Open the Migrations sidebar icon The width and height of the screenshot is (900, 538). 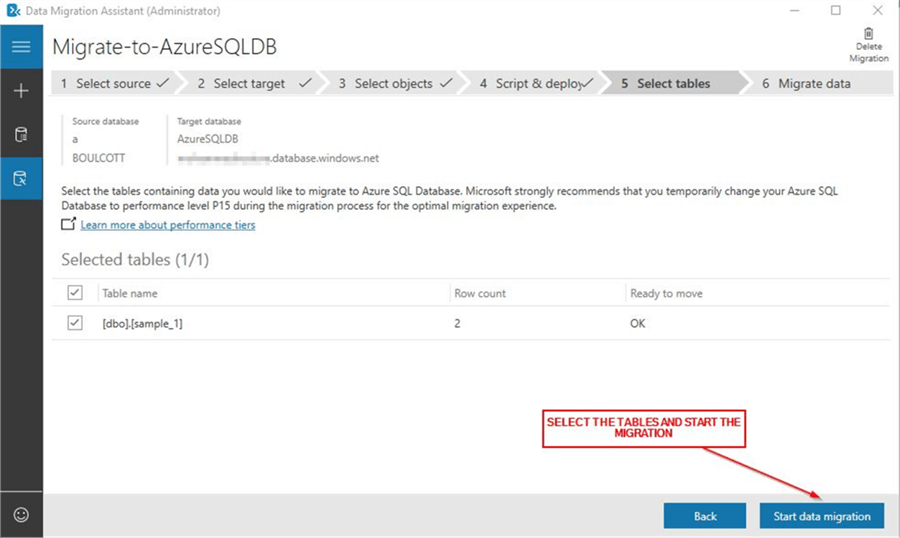coord(21,179)
